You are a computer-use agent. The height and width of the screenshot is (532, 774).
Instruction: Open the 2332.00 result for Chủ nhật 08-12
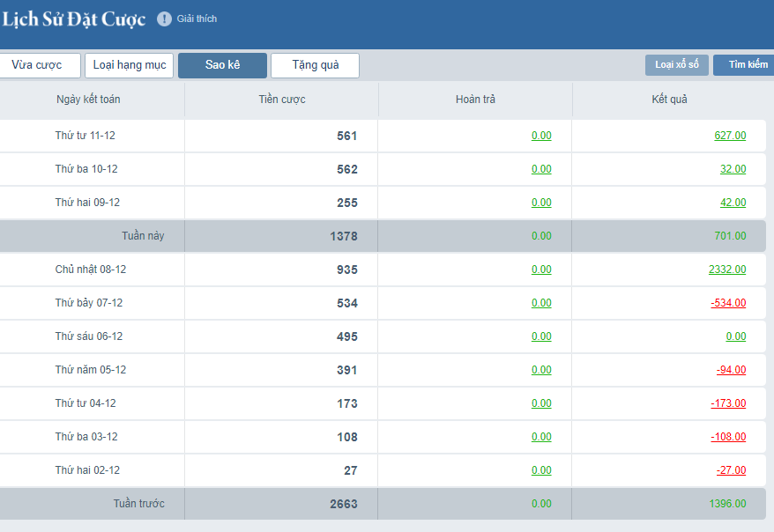[726, 270]
